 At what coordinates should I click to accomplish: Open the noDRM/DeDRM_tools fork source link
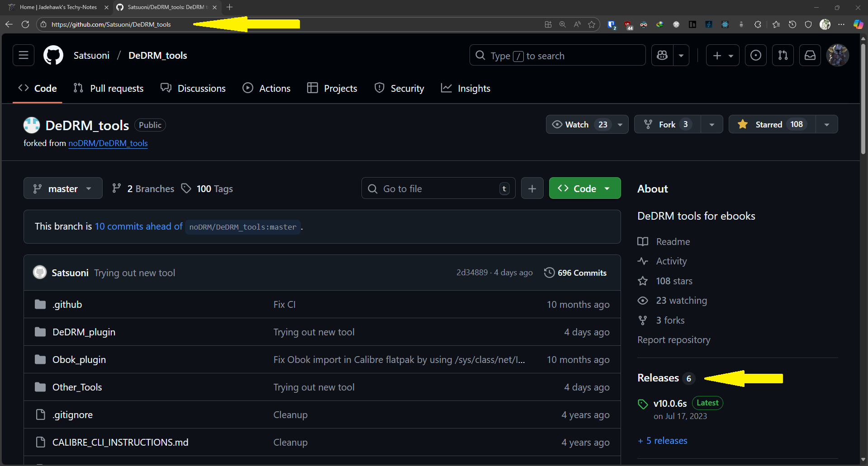tap(108, 143)
